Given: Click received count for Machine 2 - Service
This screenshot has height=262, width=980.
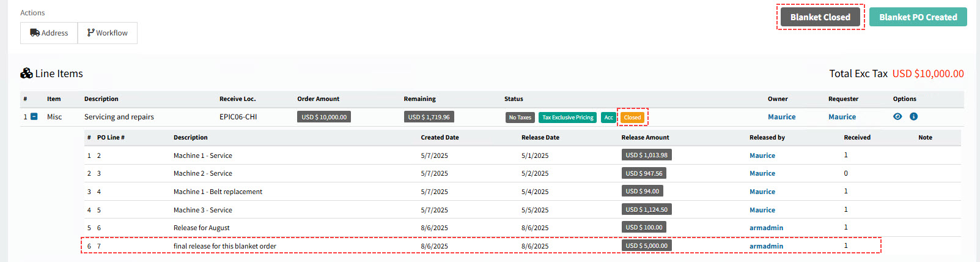Looking at the screenshot, I should (x=846, y=173).
